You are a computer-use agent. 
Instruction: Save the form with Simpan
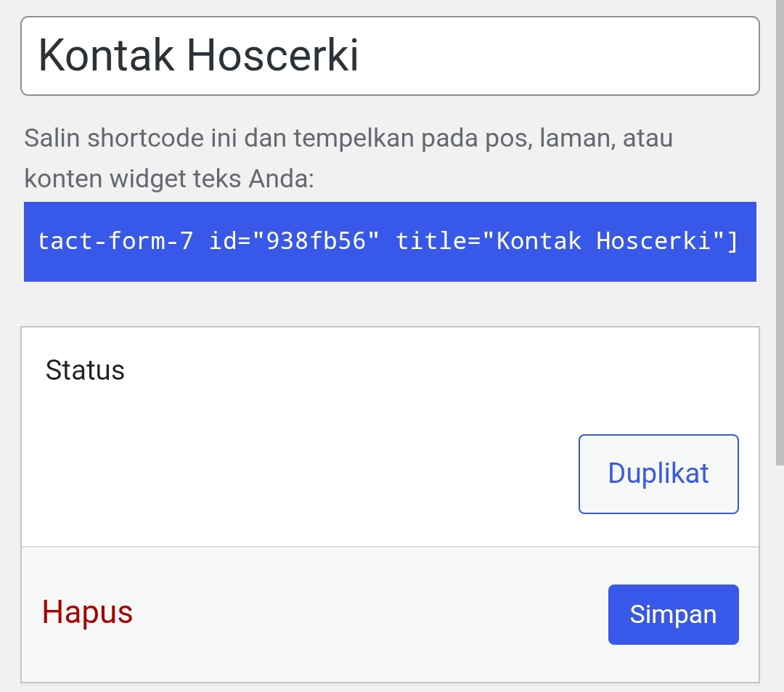673,614
